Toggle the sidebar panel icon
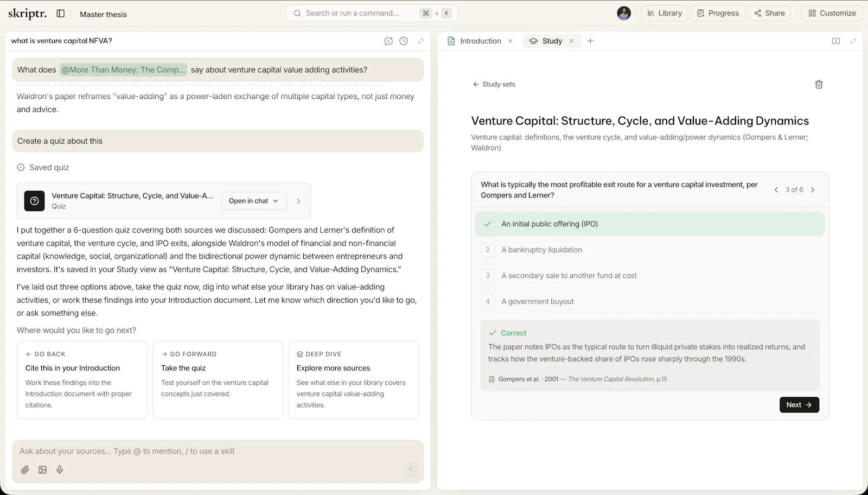This screenshot has height=495, width=868. click(x=61, y=14)
